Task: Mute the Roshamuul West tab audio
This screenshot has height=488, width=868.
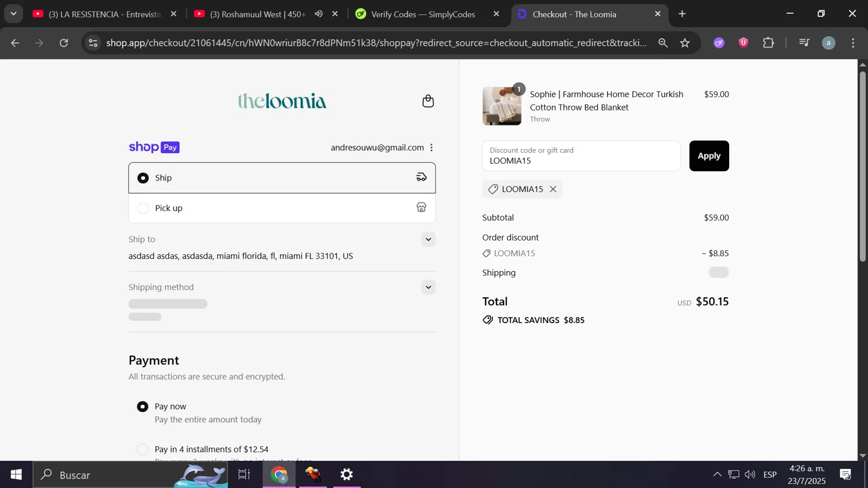Action: click(319, 14)
